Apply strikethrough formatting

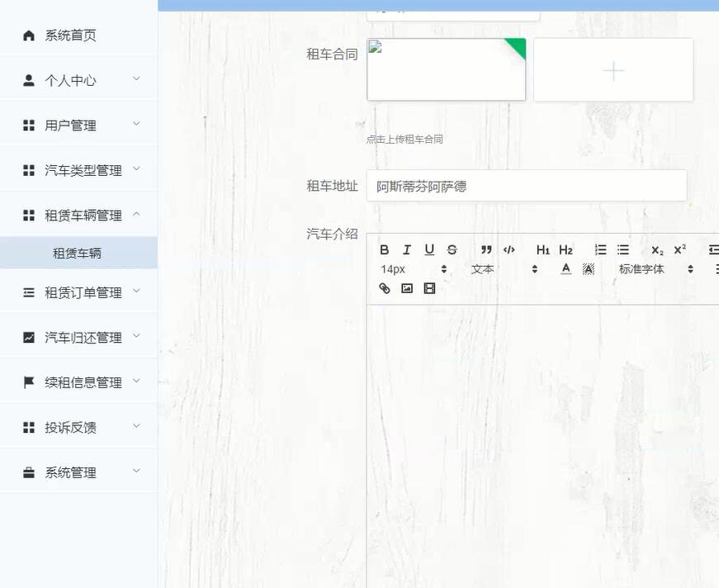click(452, 249)
